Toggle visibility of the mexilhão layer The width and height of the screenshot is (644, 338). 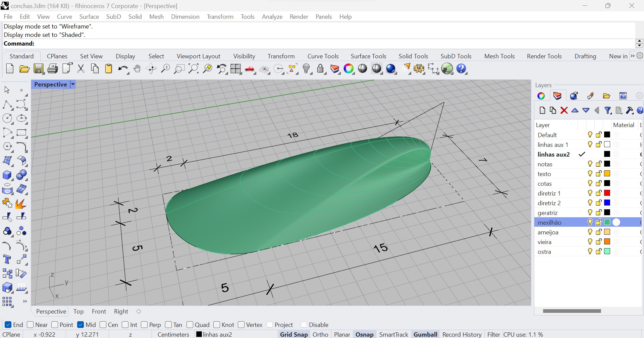590,222
